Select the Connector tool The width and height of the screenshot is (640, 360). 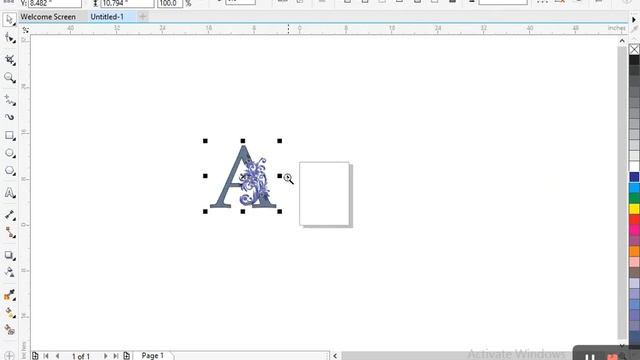tap(9, 233)
